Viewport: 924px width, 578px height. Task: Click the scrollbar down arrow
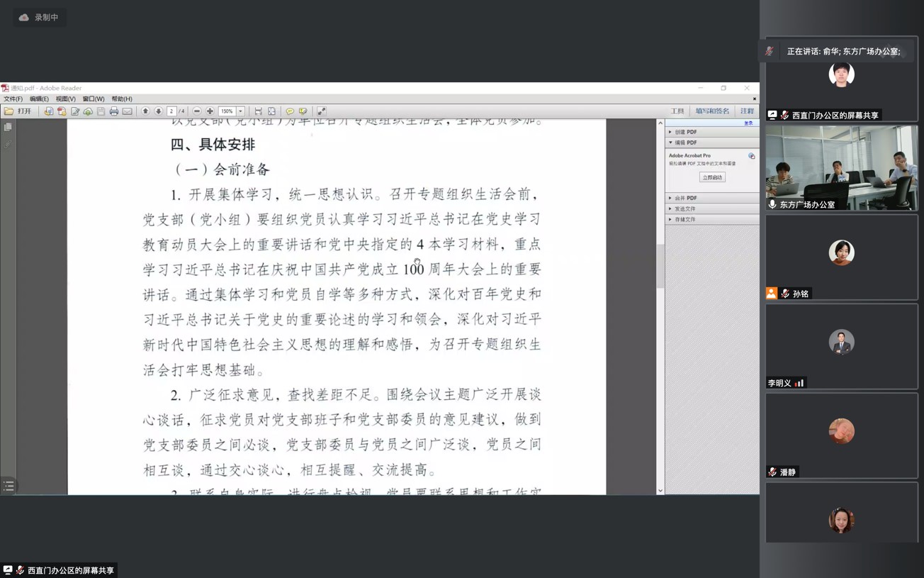tap(660, 490)
